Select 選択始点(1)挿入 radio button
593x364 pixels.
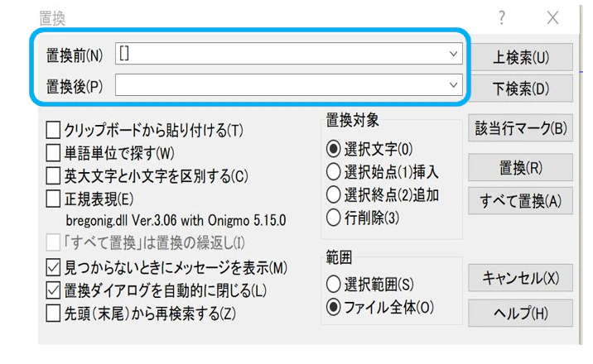tap(333, 172)
